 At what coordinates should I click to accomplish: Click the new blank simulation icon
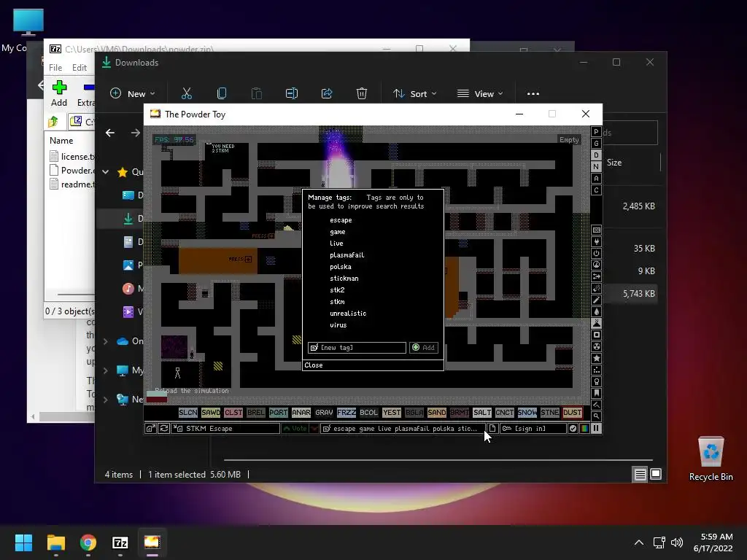[492, 429]
